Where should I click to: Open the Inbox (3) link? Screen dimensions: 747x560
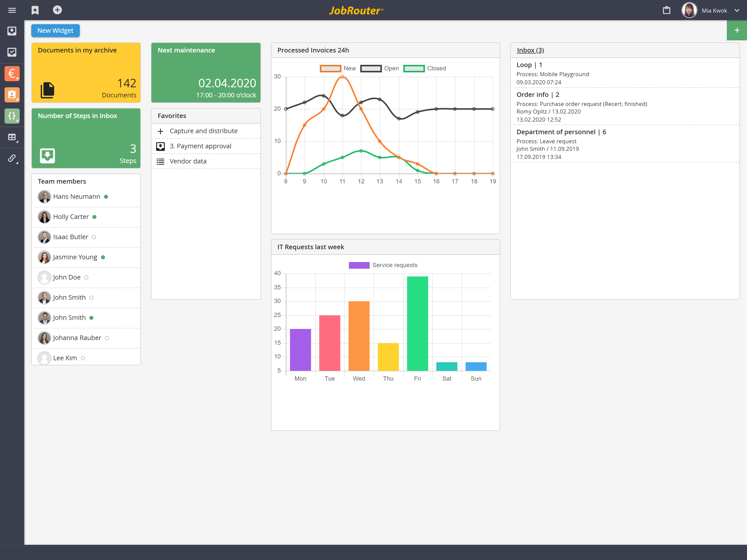tap(530, 50)
